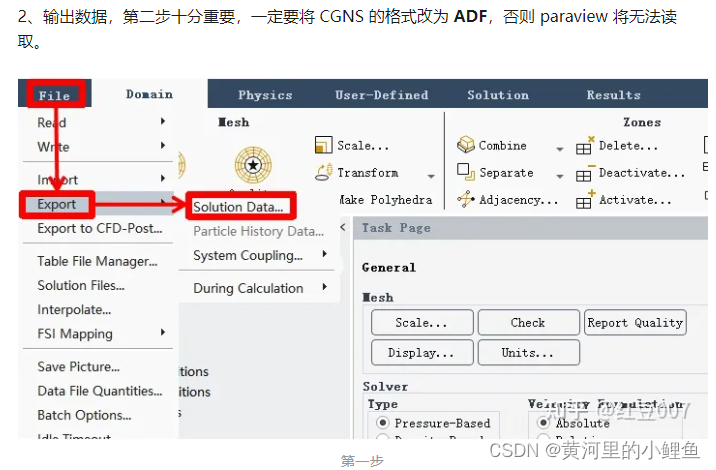Click the Delete zones icon
This screenshot has width=716, height=470.
click(x=584, y=146)
